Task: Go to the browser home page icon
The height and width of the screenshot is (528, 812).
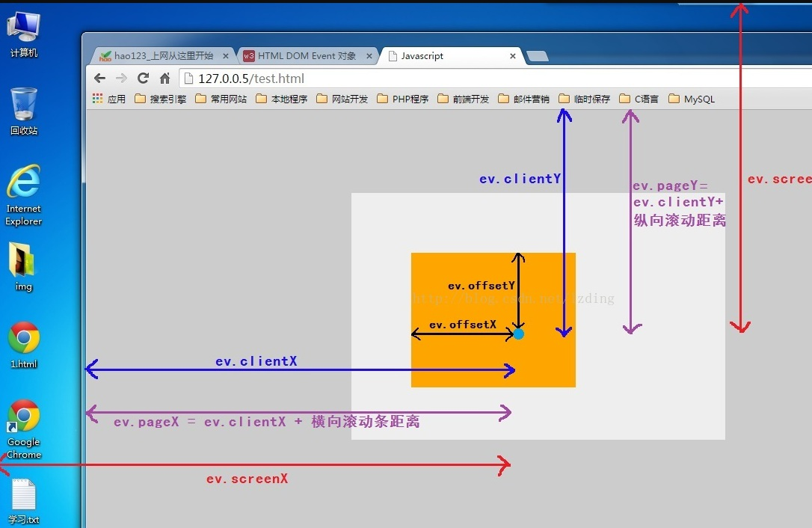Action: pyautogui.click(x=164, y=79)
